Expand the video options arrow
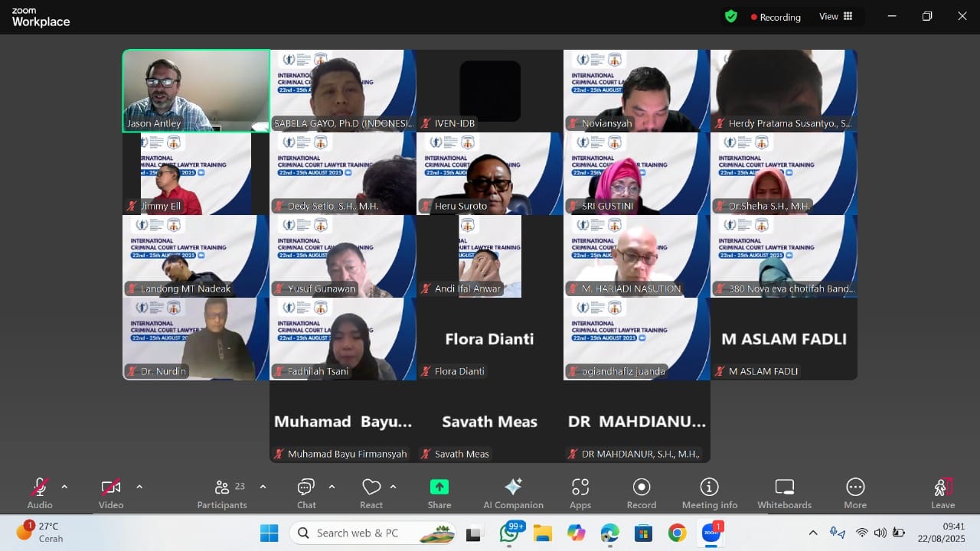980x551 pixels. [139, 487]
